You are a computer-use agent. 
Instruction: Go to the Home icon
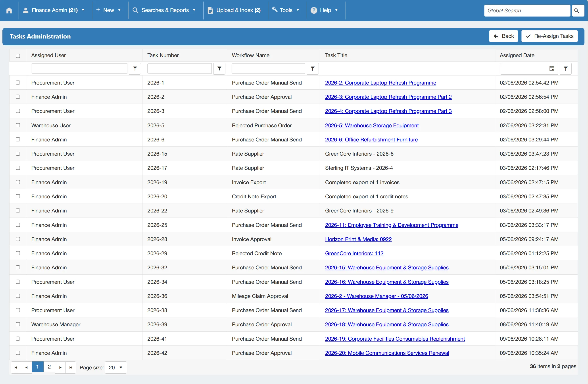9,10
